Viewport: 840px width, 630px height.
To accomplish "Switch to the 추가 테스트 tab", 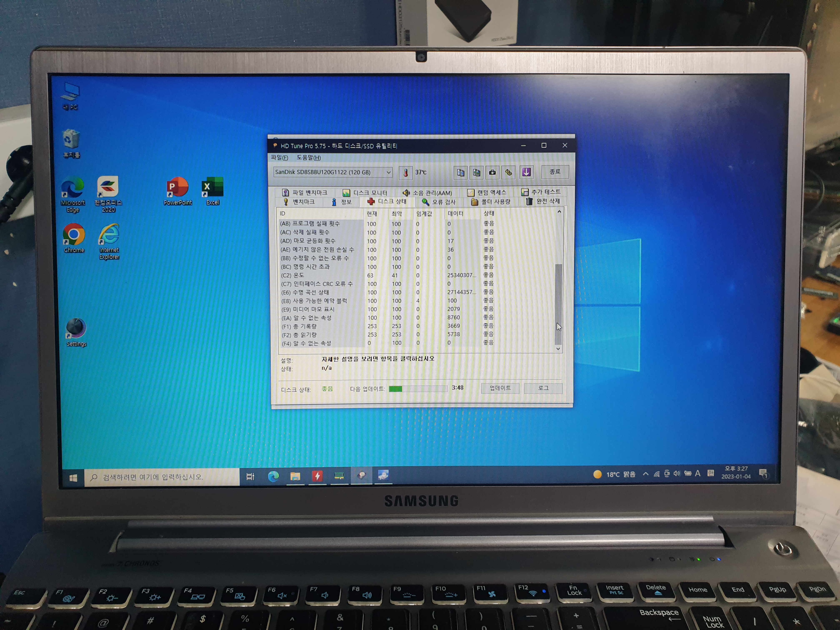I will tap(540, 192).
